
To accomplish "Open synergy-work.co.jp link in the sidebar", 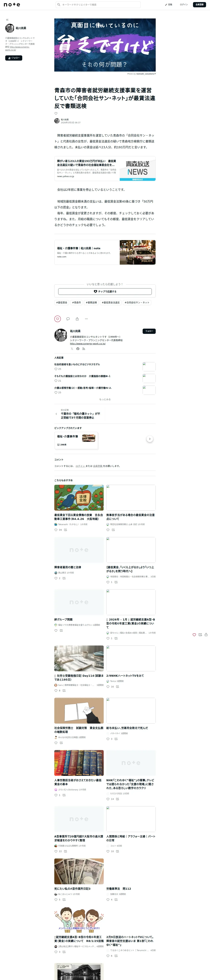I will (x=17, y=48).
